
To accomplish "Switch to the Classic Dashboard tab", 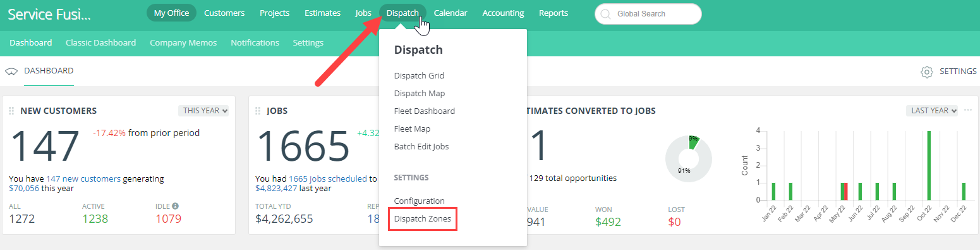I will (100, 42).
